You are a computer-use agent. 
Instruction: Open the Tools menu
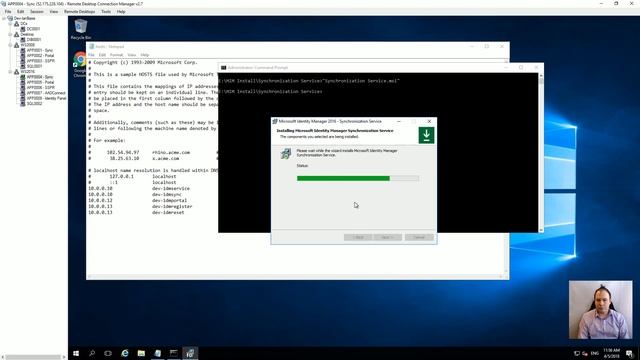tap(106, 11)
